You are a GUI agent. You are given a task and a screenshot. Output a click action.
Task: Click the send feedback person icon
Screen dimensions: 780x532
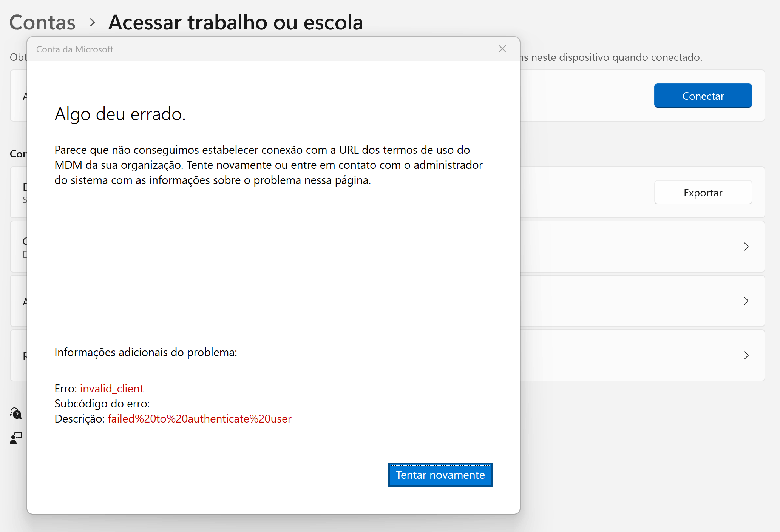(16, 438)
